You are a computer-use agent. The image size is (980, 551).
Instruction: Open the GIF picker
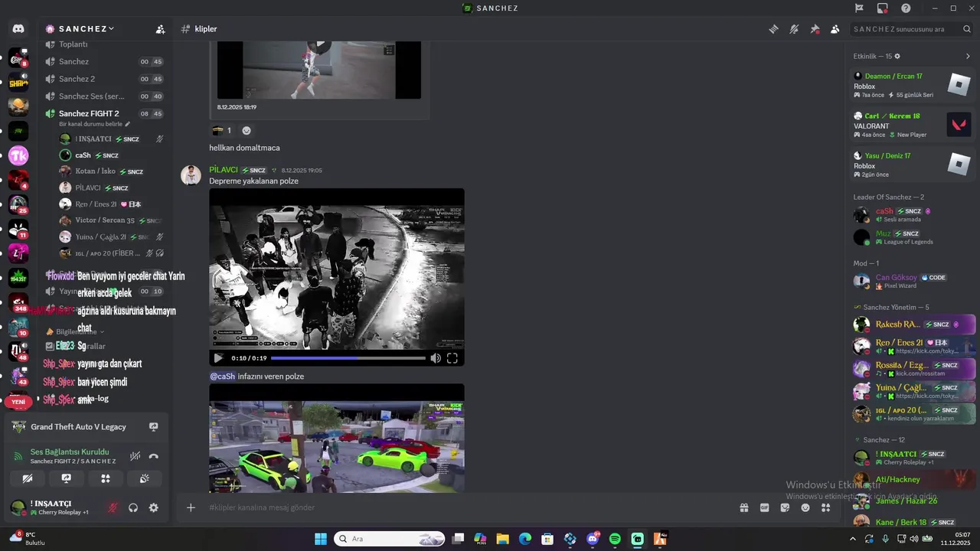pyautogui.click(x=764, y=507)
